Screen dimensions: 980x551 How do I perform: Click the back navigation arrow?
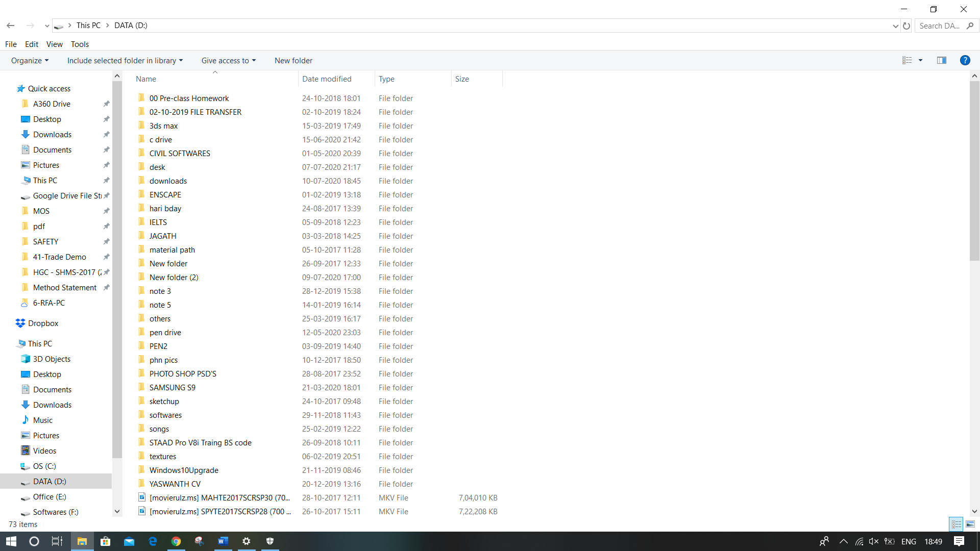coord(11,26)
